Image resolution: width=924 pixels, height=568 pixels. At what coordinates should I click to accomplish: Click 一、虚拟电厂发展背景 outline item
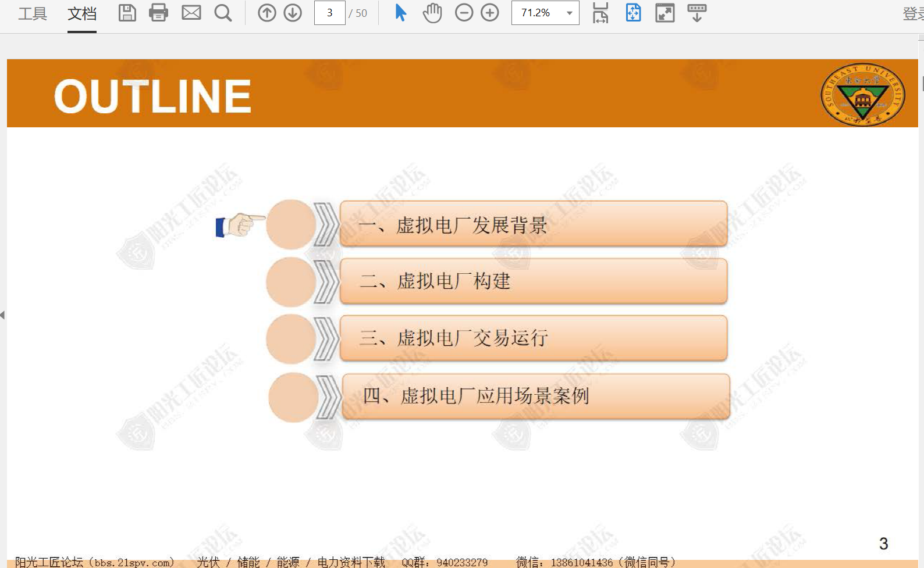pos(533,224)
